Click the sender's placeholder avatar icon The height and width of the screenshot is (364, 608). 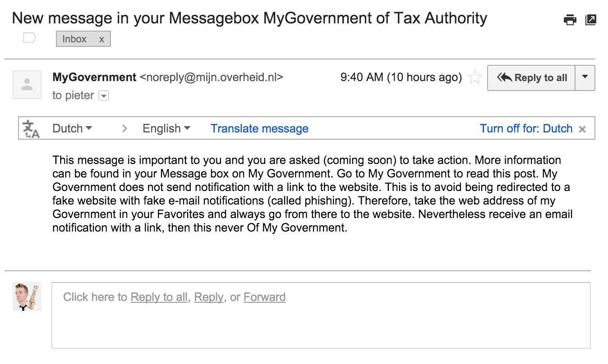(27, 84)
